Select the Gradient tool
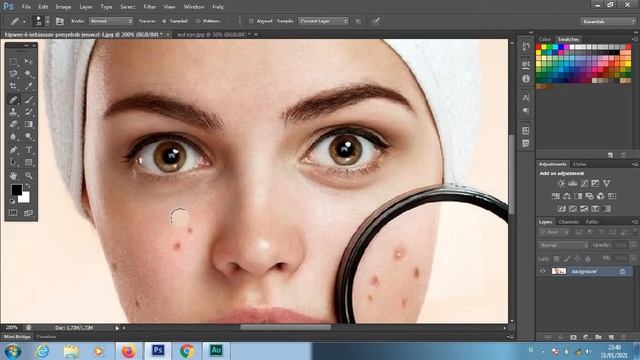This screenshot has width=640, height=360. [29, 124]
